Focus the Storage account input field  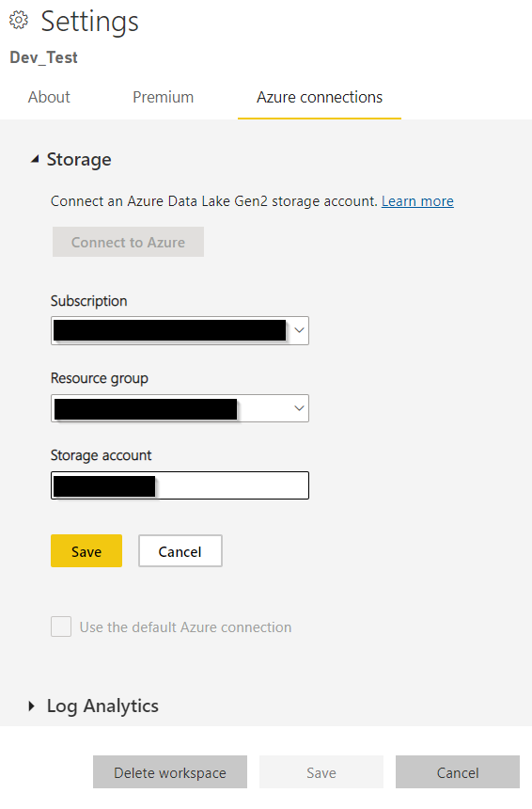tap(180, 485)
